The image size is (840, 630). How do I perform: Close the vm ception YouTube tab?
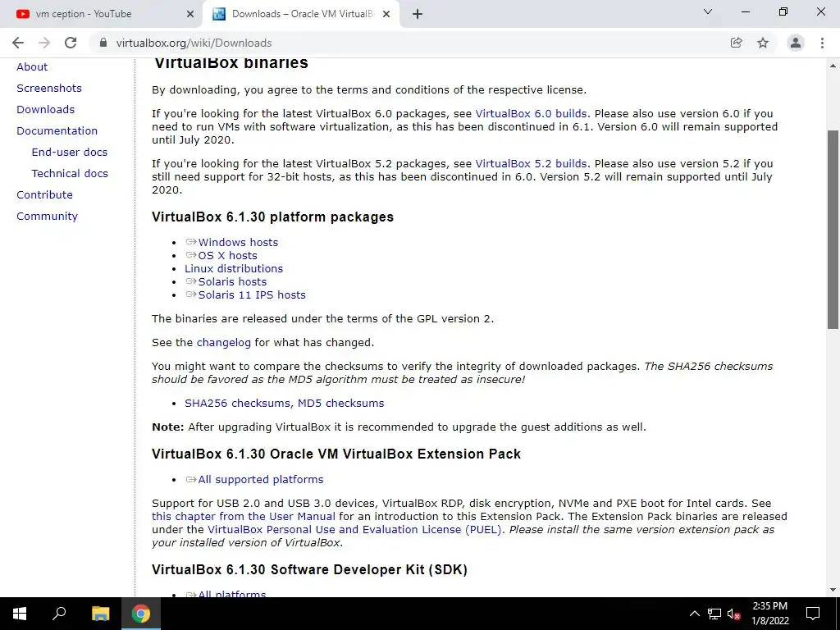pos(190,14)
